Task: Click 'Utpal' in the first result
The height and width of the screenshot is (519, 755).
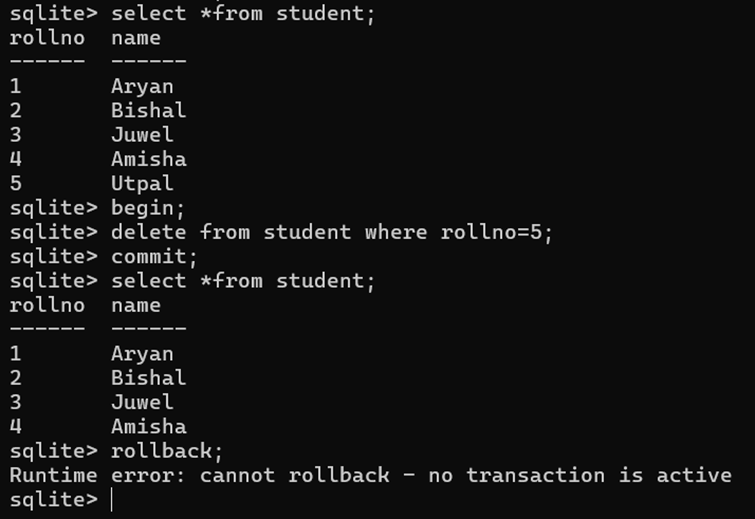Action: point(142,184)
